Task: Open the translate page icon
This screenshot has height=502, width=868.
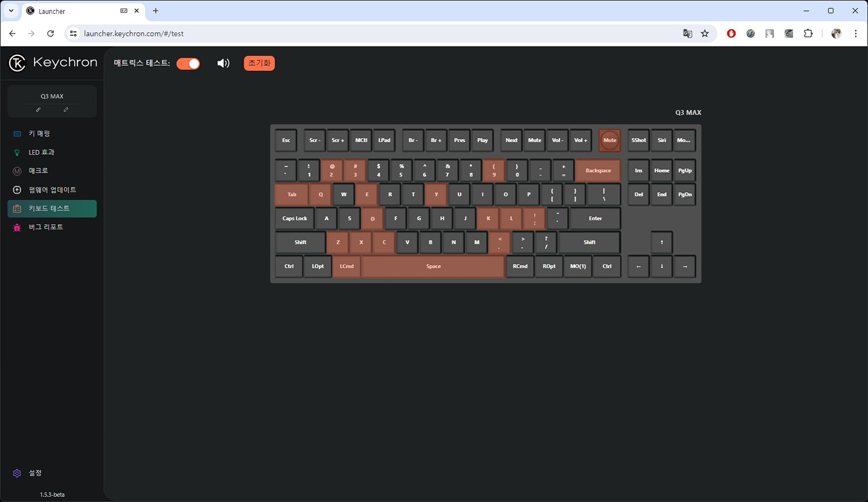Action: coord(687,34)
